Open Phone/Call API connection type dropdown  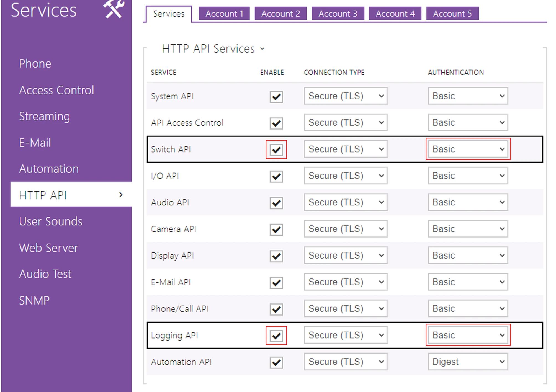[345, 308]
